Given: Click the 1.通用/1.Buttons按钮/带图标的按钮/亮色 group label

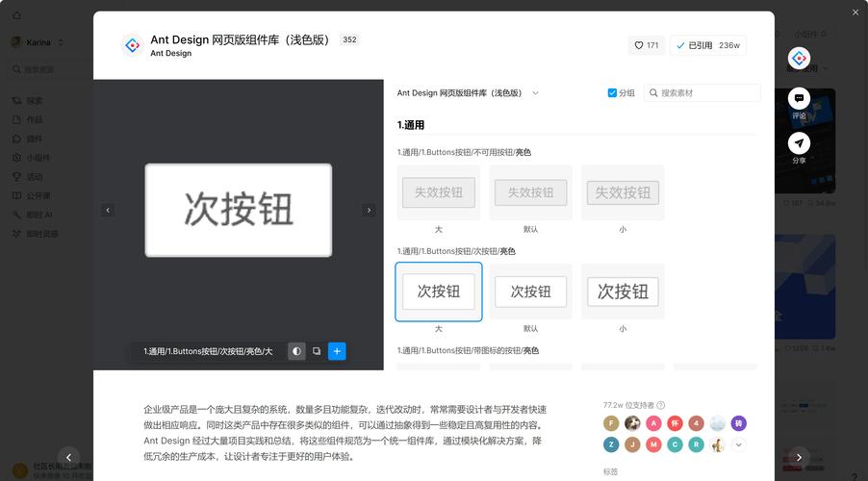Looking at the screenshot, I should pyautogui.click(x=468, y=350).
